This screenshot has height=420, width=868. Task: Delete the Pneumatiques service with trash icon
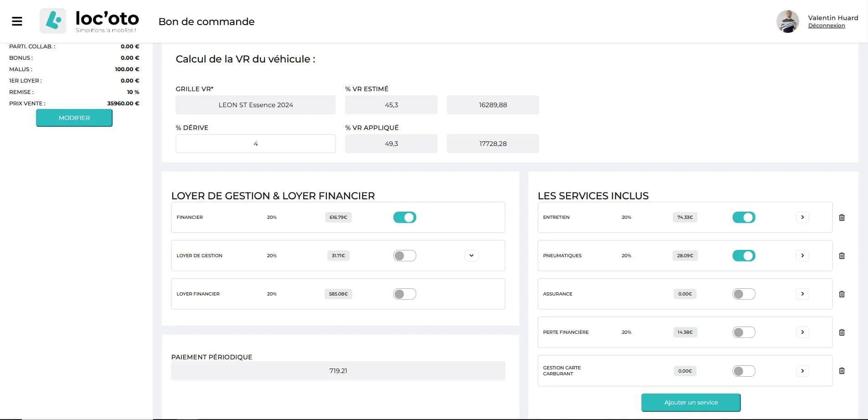pyautogui.click(x=842, y=256)
